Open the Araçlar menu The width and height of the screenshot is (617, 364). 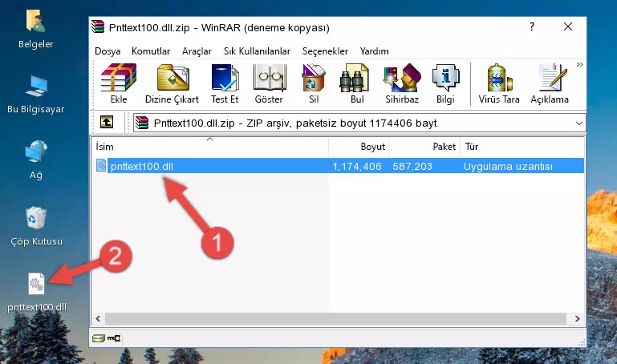point(197,51)
